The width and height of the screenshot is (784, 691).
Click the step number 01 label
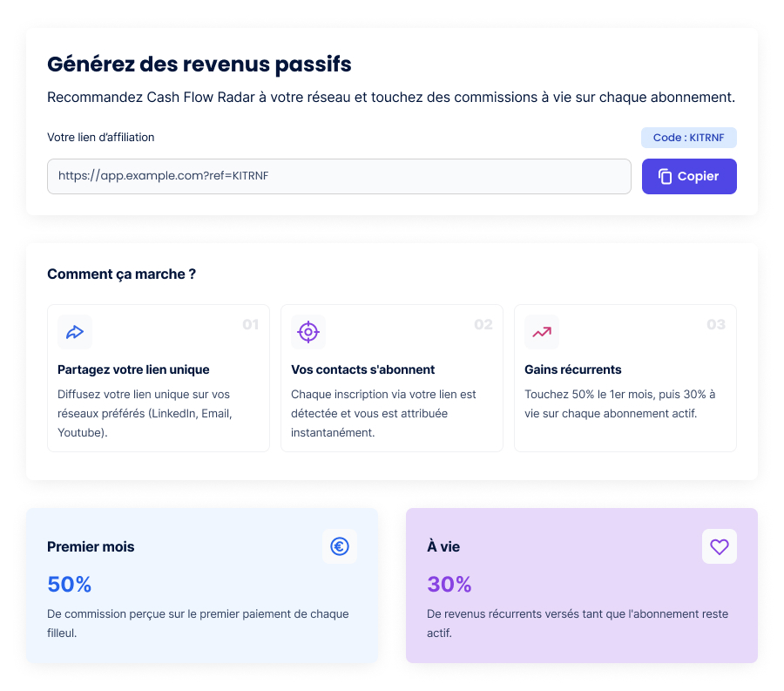tap(251, 324)
